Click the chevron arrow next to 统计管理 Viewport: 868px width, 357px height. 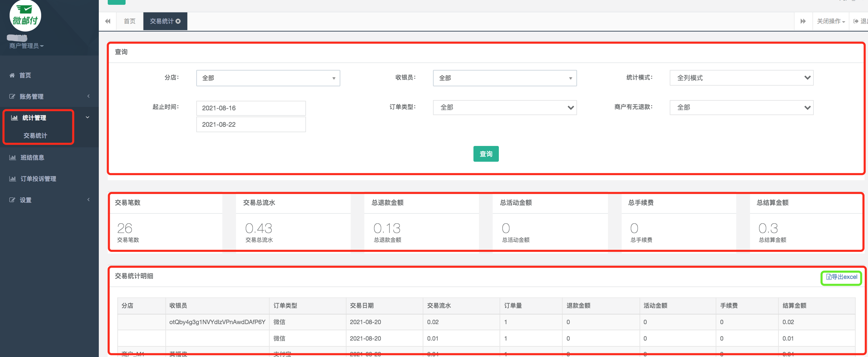87,118
